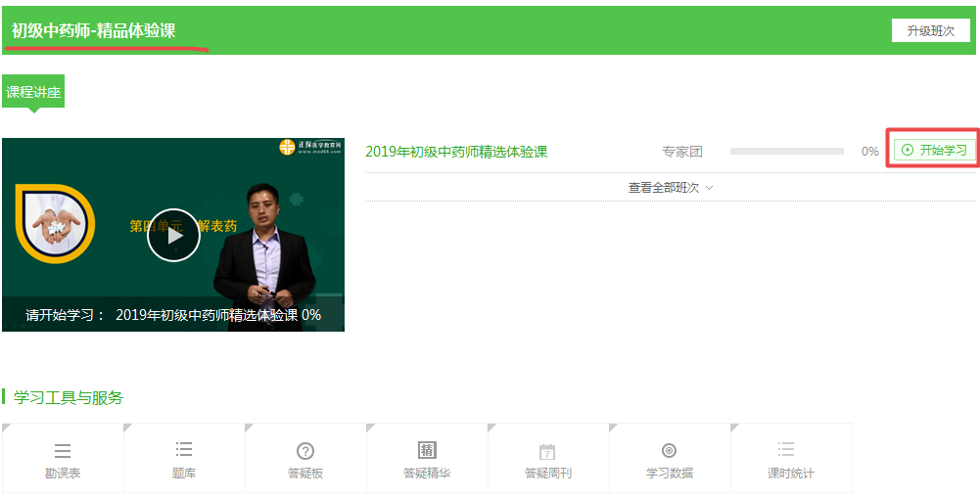Click the course progress bar

[786, 152]
